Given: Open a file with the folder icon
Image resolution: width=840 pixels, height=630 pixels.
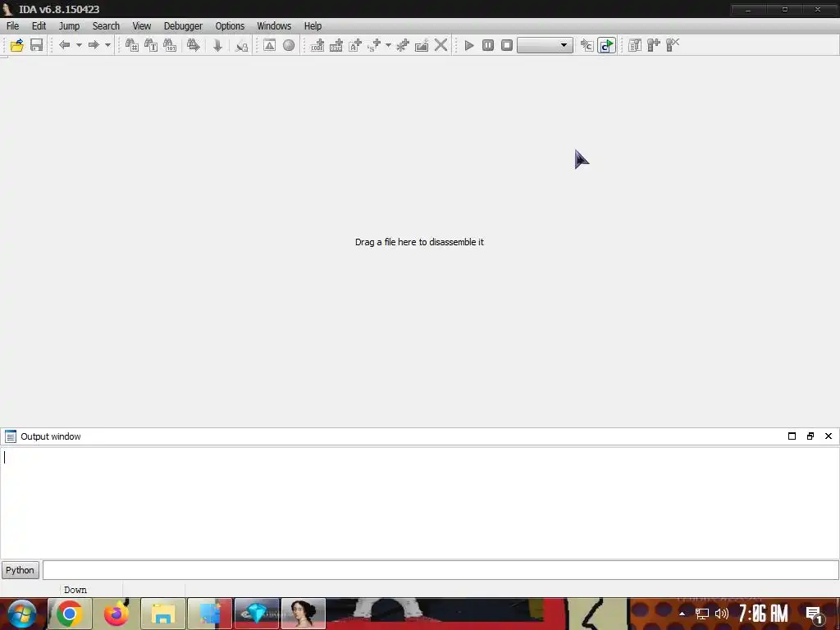Looking at the screenshot, I should click(x=16, y=46).
